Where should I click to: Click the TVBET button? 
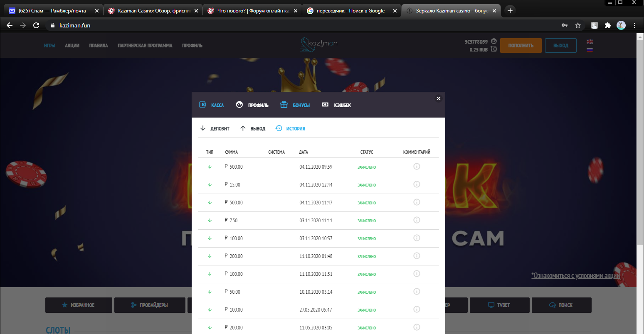(x=500, y=305)
